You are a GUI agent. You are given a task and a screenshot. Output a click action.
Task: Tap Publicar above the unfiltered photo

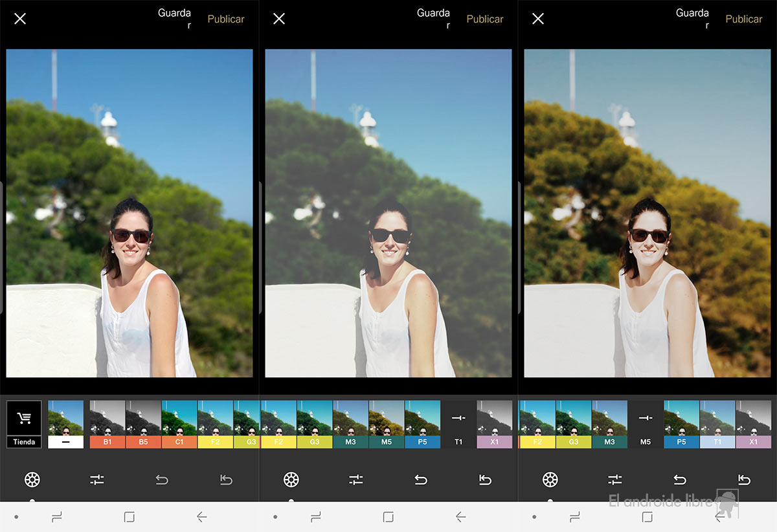click(x=226, y=19)
